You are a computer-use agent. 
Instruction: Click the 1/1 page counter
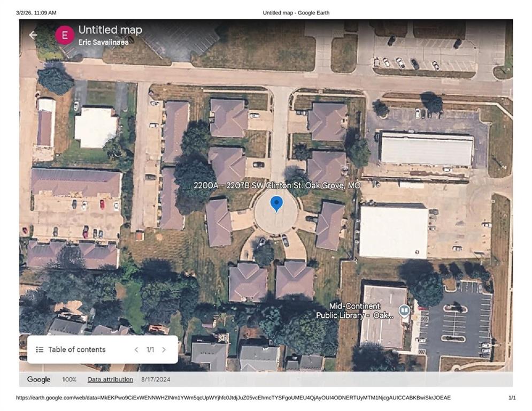[150, 349]
